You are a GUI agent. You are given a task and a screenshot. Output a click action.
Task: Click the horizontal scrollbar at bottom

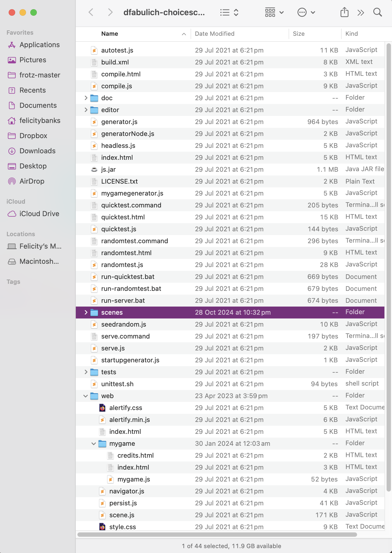coord(217,535)
